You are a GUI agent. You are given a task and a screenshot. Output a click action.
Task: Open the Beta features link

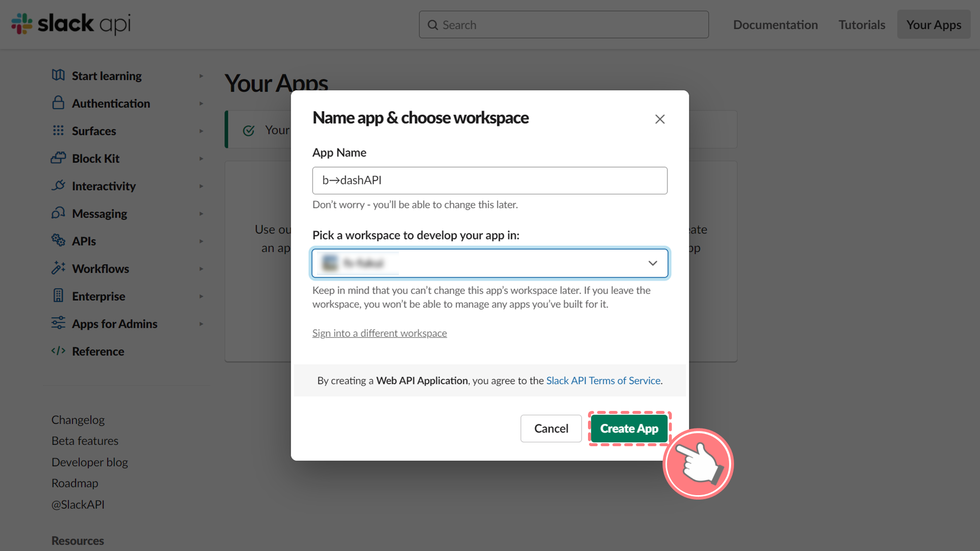[x=85, y=441]
